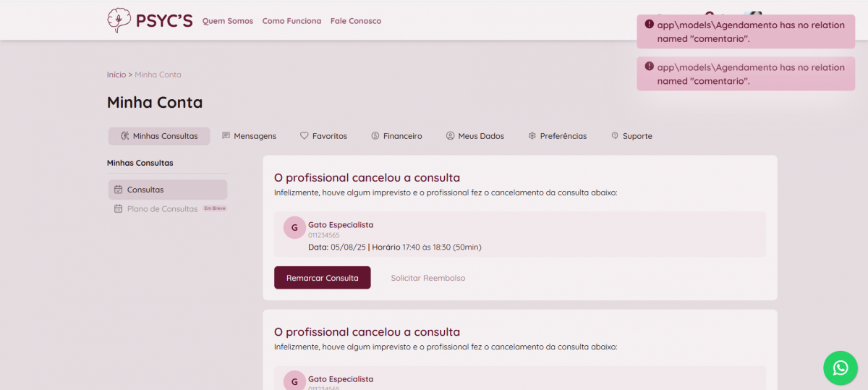868x390 pixels.
Task: Click the alert icon in first error notification
Action: point(649,25)
